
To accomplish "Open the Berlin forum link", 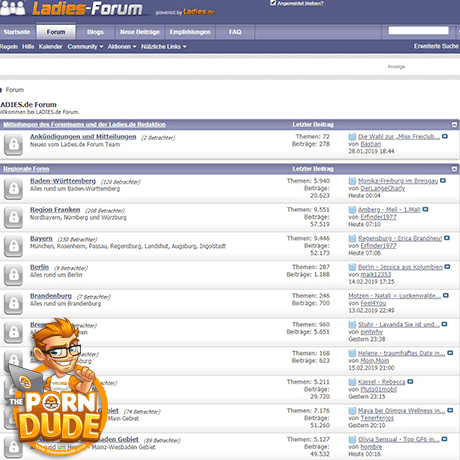I will click(39, 267).
